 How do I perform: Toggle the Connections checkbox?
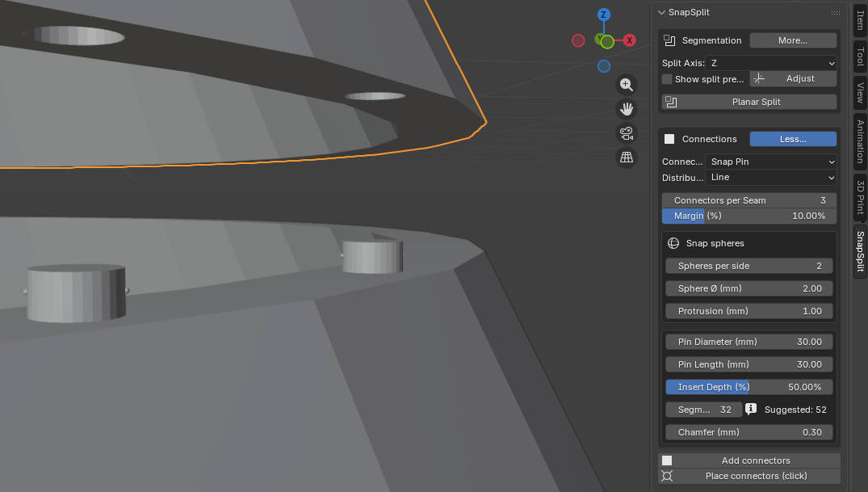pyautogui.click(x=669, y=139)
